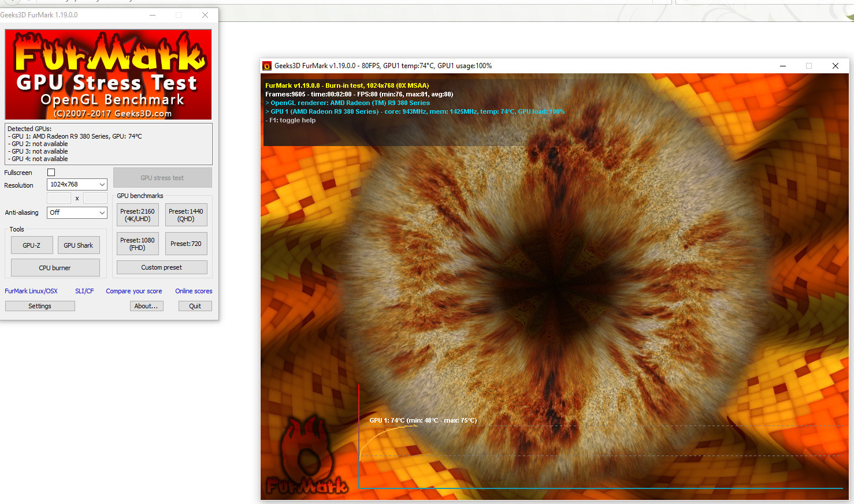The width and height of the screenshot is (854, 504).
Task: Click the FurMark icon in render window titlebar
Action: (267, 66)
